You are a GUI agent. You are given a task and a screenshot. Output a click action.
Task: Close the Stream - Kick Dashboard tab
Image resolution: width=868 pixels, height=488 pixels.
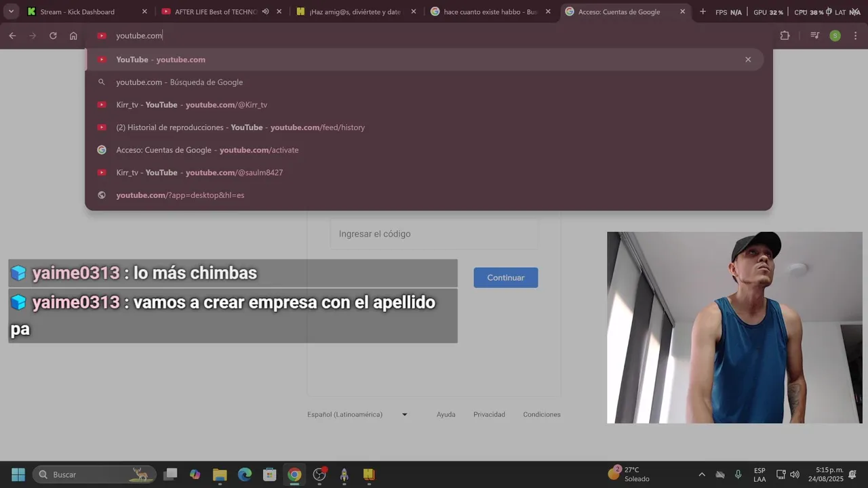click(144, 12)
